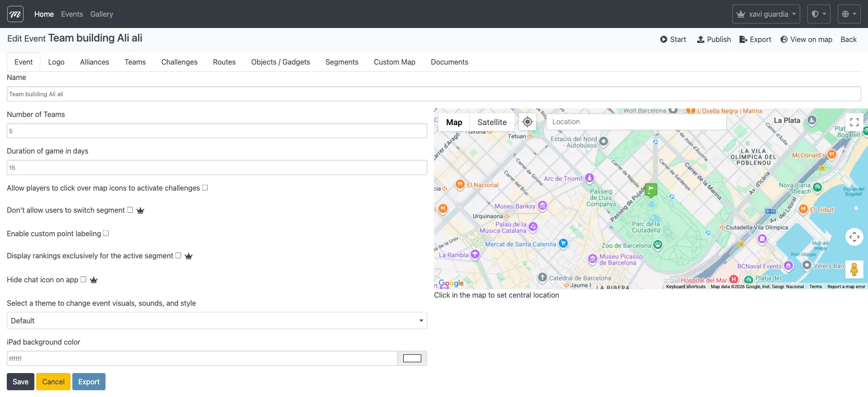Tick the Hide chat icon on app checkbox
Screen dimensions: 868x397
point(83,280)
